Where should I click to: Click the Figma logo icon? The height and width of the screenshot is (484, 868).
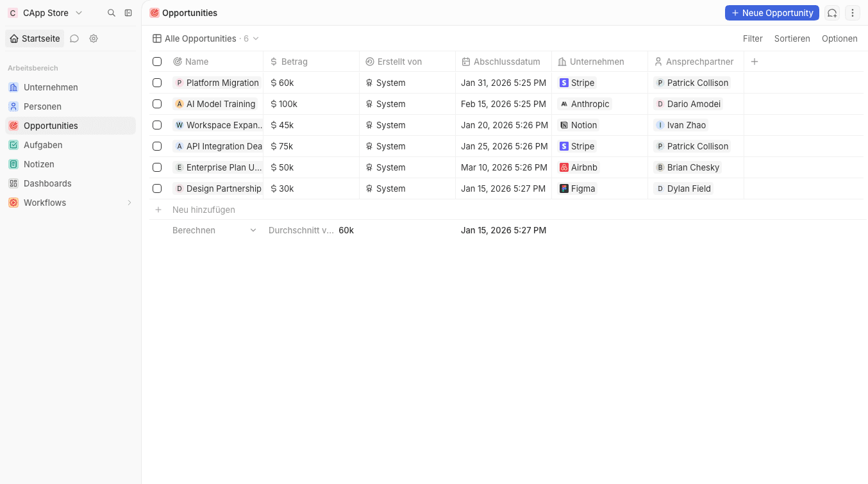(x=564, y=188)
